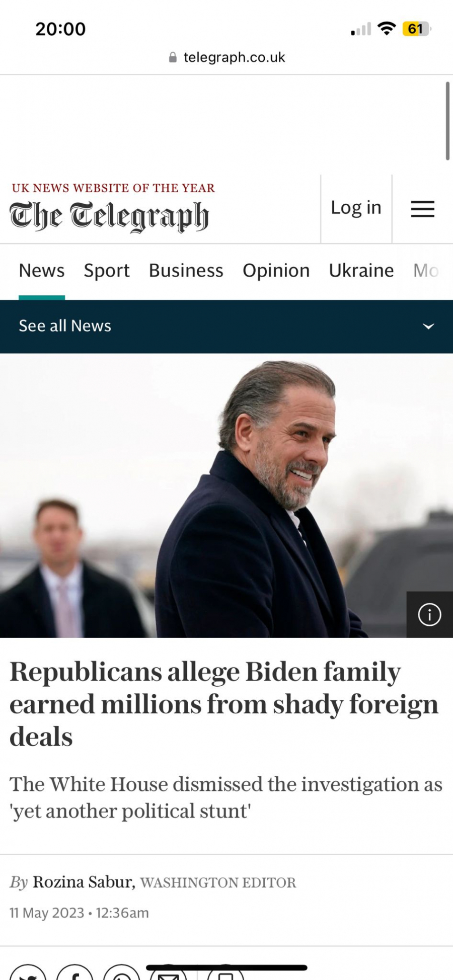Expand the See all News chevron
This screenshot has height=980, width=453.
tap(428, 326)
